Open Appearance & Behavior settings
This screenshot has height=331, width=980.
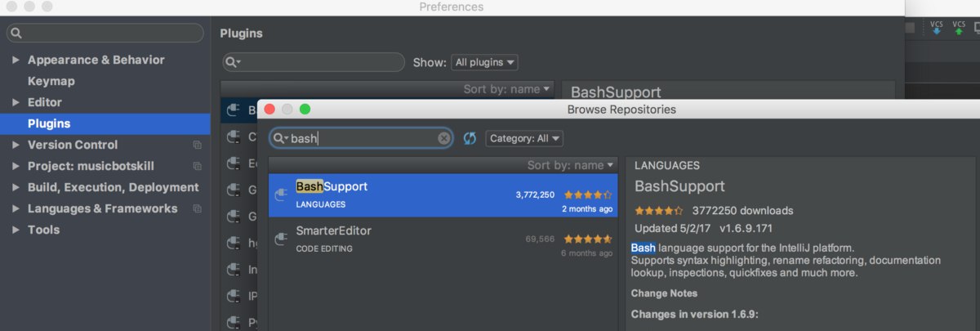click(x=96, y=60)
